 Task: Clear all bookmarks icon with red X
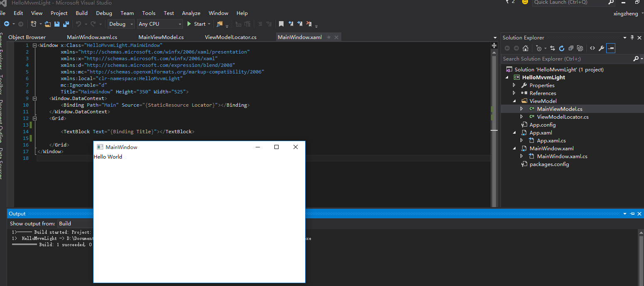point(308,24)
